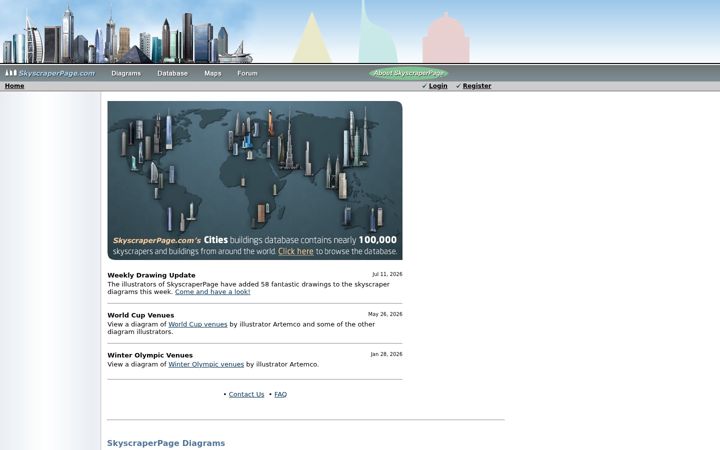Open the Database menu
Viewport: 720px width, 450px height.
172,73
